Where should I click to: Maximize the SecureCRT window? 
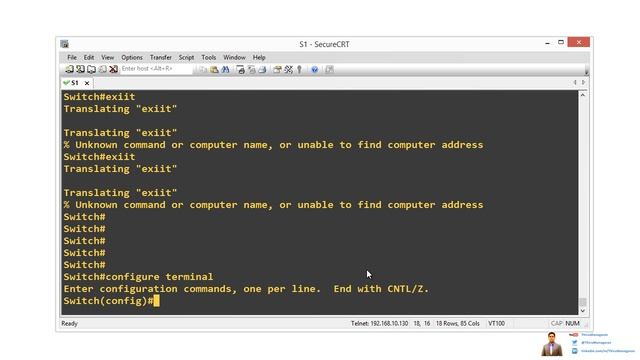pos(561,42)
